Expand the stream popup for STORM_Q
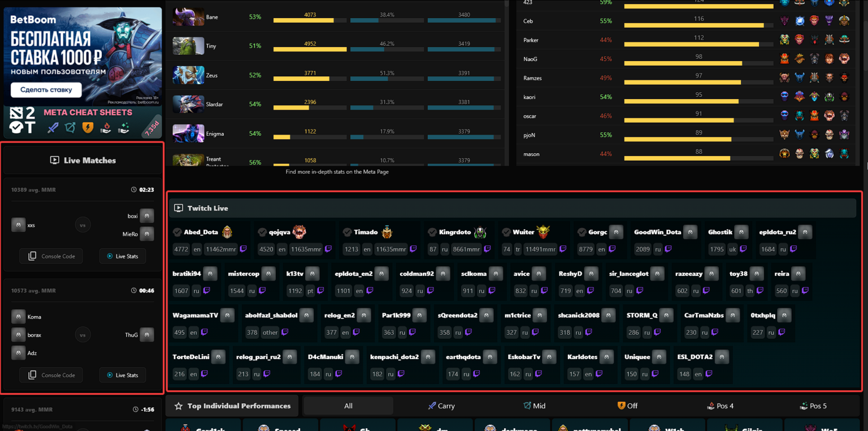The height and width of the screenshot is (431, 868). pos(666,315)
